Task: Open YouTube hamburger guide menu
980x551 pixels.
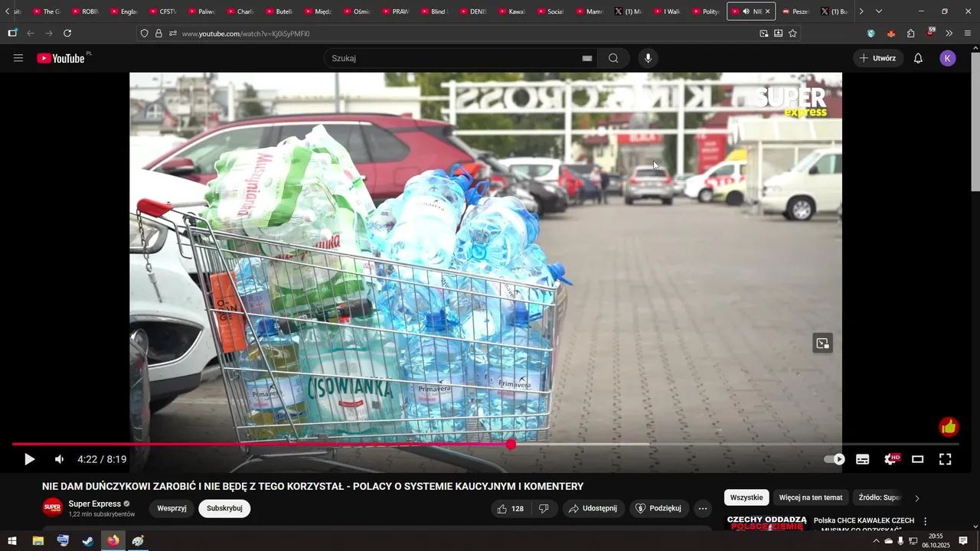Action: (x=18, y=58)
